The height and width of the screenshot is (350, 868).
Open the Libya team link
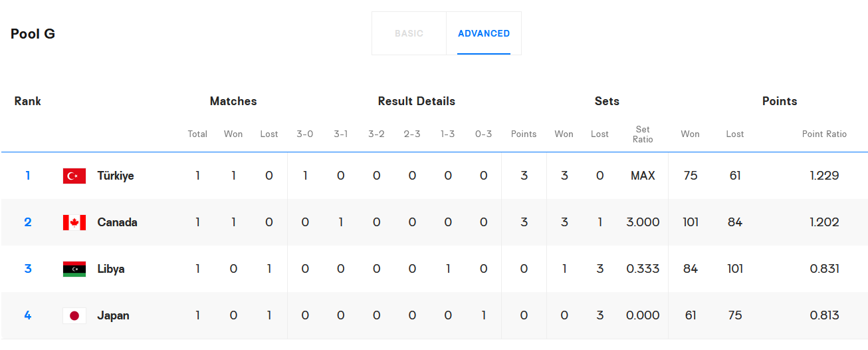click(111, 269)
